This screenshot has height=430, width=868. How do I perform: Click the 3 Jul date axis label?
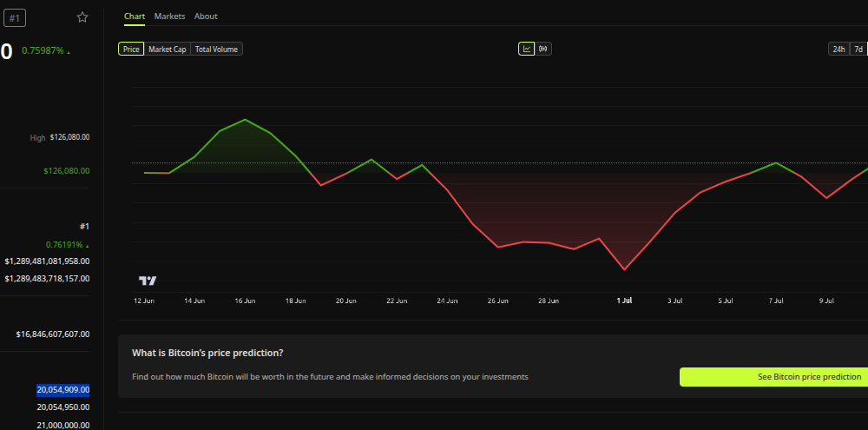tap(674, 301)
